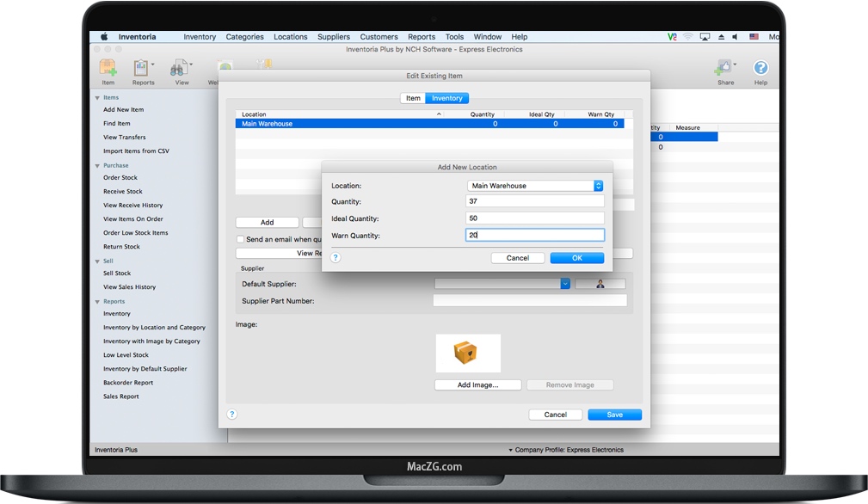Switch to the Item tab
868x504 pixels.
pyautogui.click(x=412, y=97)
